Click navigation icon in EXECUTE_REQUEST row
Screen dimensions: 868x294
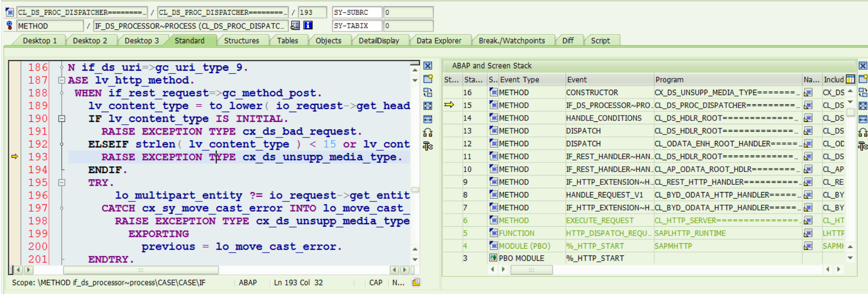(808, 220)
